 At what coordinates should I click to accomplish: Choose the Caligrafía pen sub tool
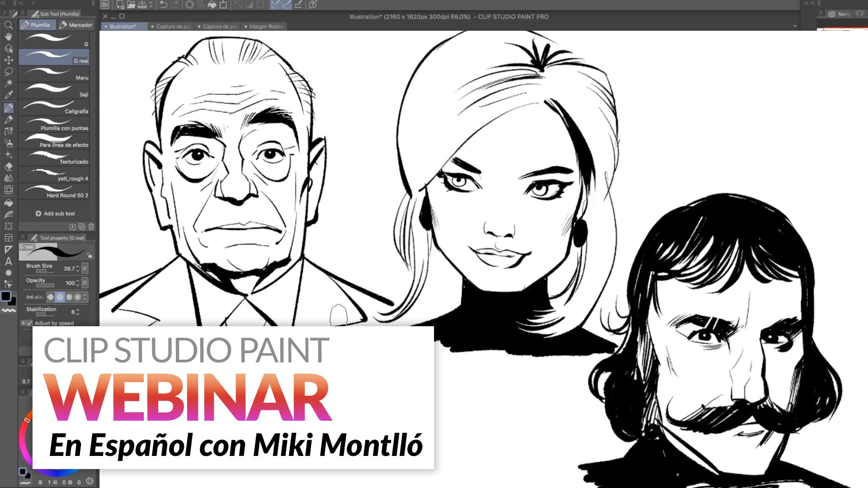pos(54,107)
